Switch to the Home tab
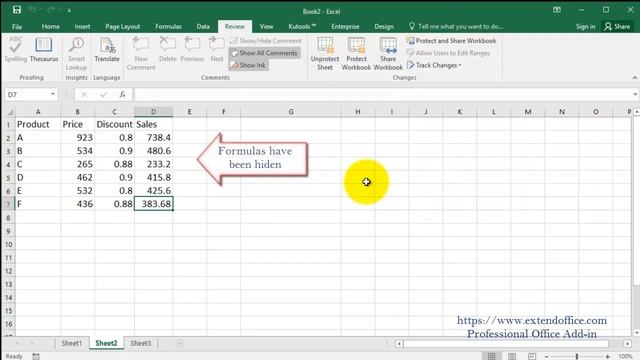The image size is (640, 360). 51,27
